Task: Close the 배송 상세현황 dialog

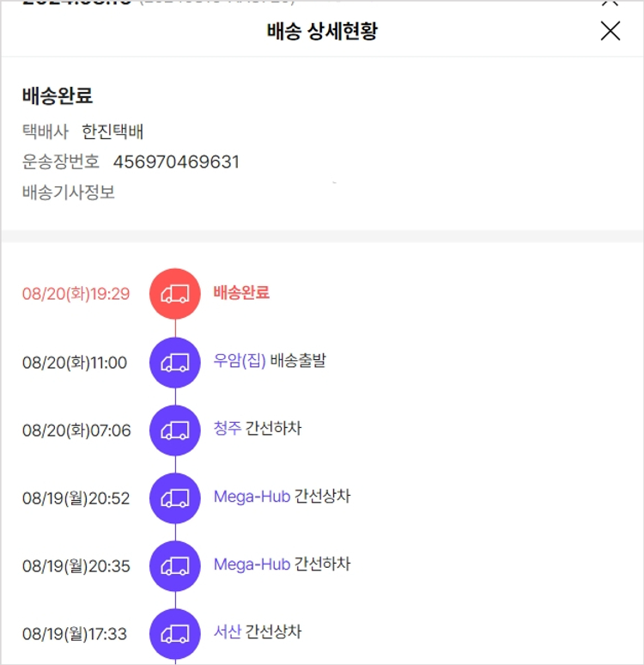Action: pyautogui.click(x=610, y=32)
